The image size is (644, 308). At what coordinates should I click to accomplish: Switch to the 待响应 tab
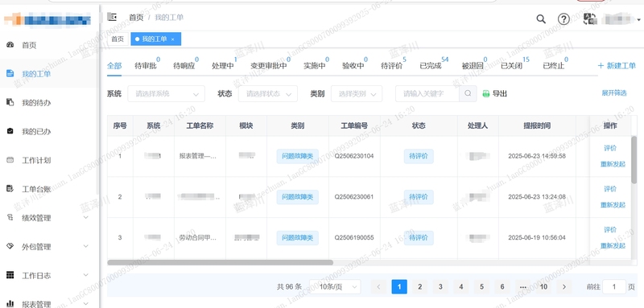[184, 66]
